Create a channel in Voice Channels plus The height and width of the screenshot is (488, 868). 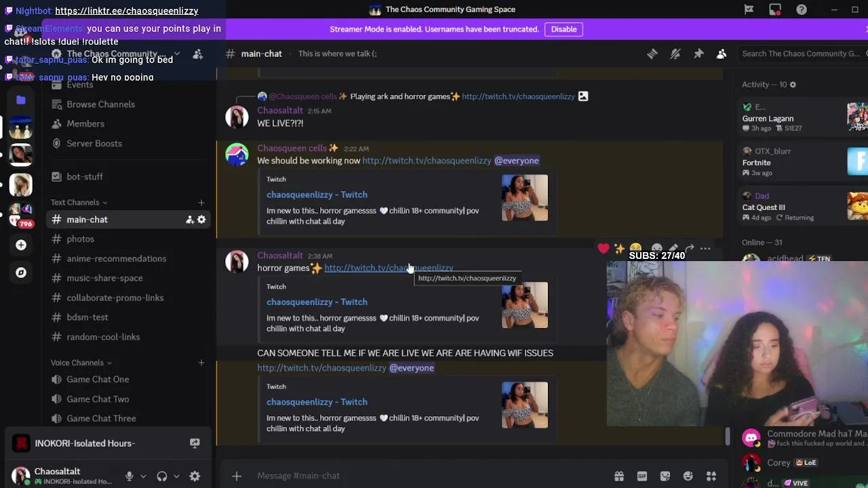(201, 363)
